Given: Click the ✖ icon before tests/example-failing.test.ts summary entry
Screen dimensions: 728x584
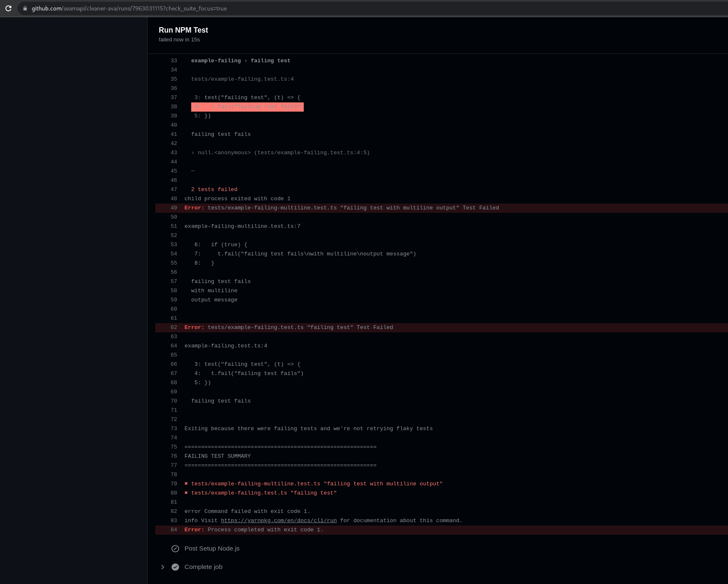Looking at the screenshot, I should coord(186,493).
